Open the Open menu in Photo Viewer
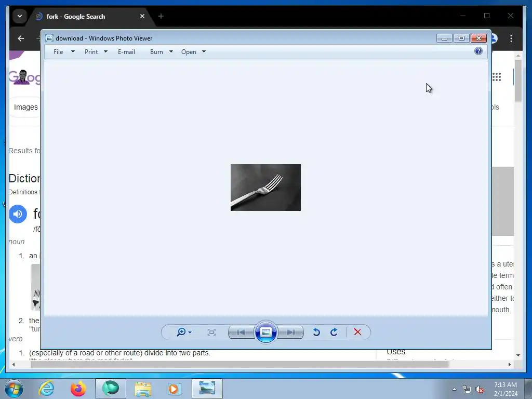This screenshot has width=532, height=399. click(x=189, y=52)
